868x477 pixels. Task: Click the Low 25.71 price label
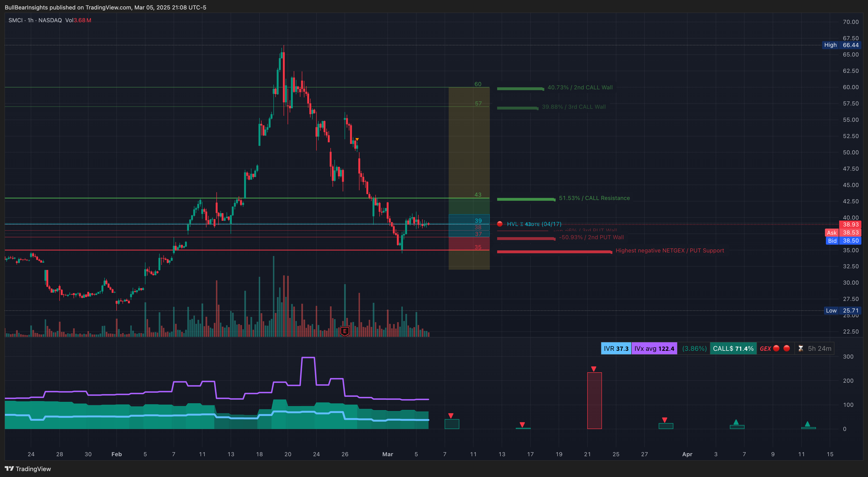pyautogui.click(x=842, y=311)
